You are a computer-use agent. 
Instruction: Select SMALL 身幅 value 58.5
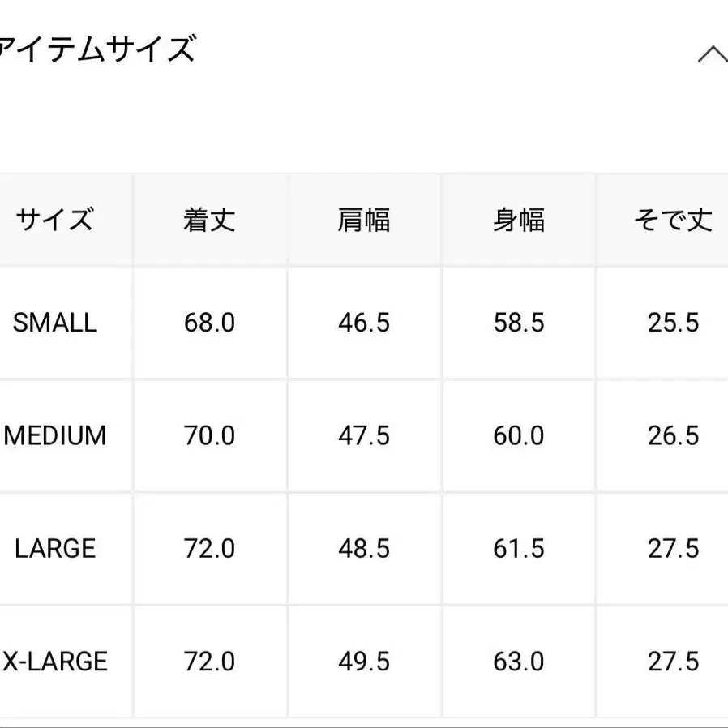(519, 323)
